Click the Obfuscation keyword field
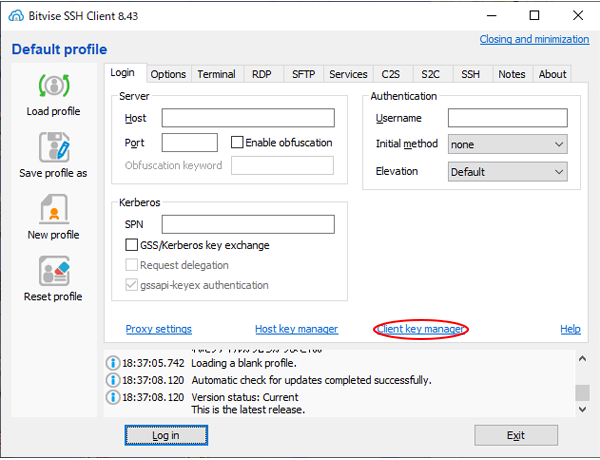Viewport: 600px width, 460px height. pos(282,165)
